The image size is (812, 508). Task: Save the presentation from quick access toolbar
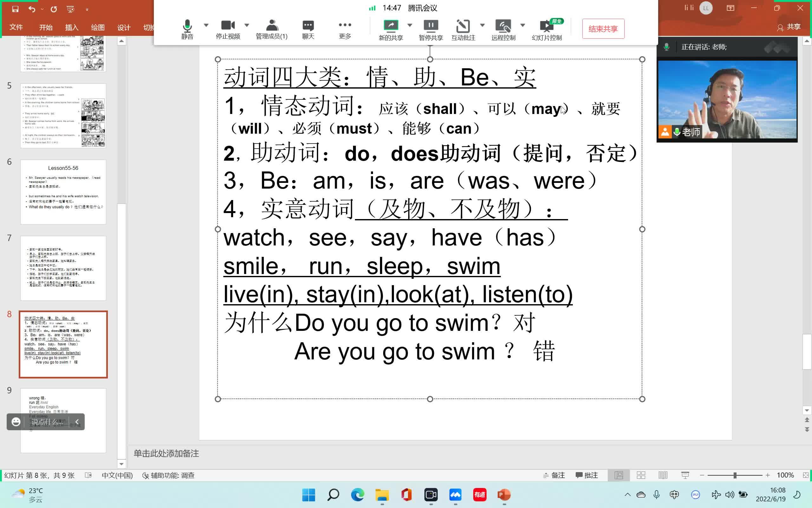click(x=15, y=9)
